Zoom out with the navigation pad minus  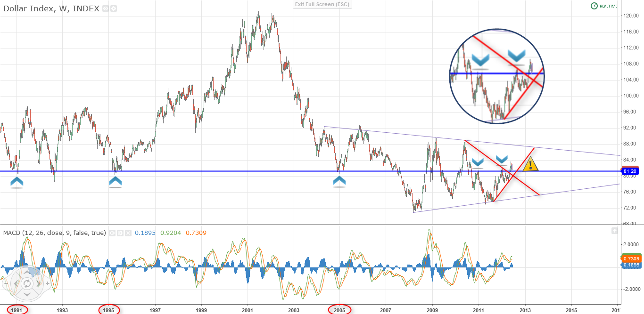6,283
